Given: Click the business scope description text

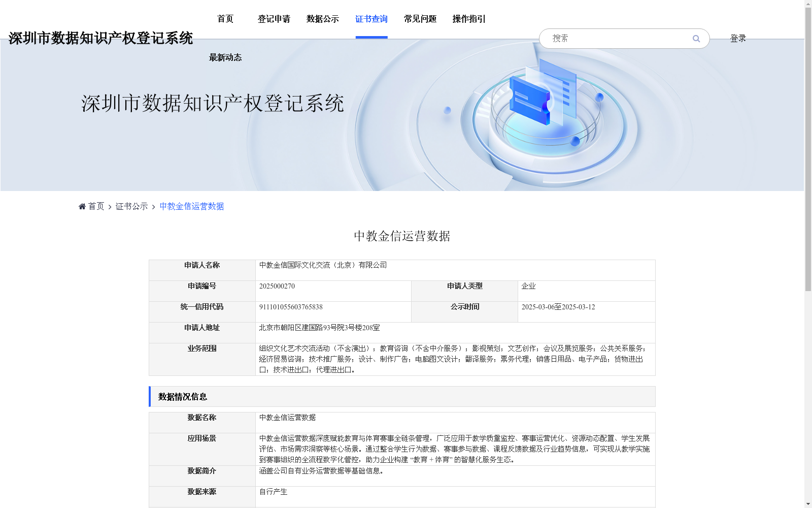Looking at the screenshot, I should click(x=453, y=359).
